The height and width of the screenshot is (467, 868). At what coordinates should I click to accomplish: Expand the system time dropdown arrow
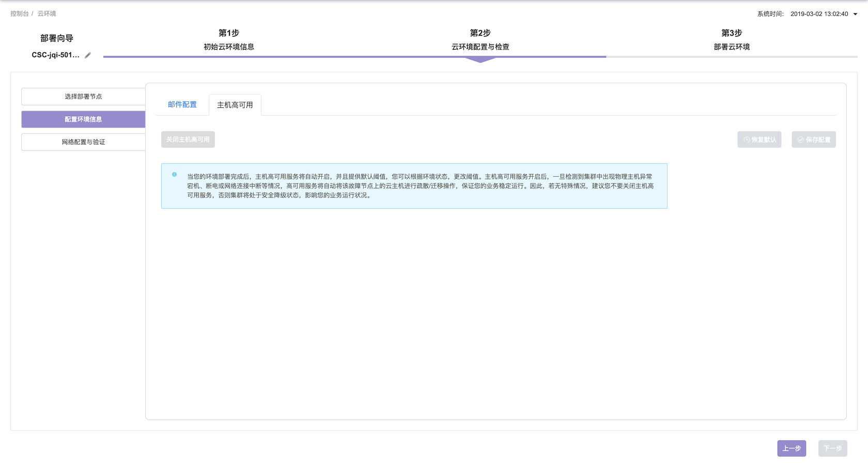pos(855,14)
